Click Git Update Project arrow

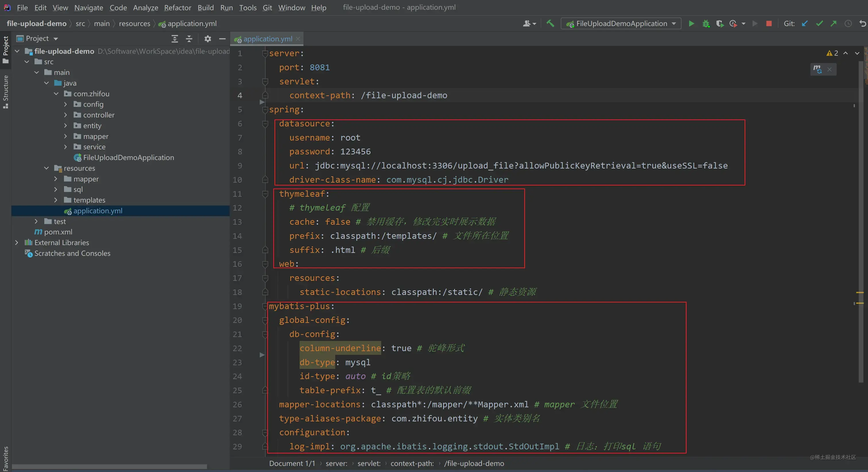[x=805, y=24]
